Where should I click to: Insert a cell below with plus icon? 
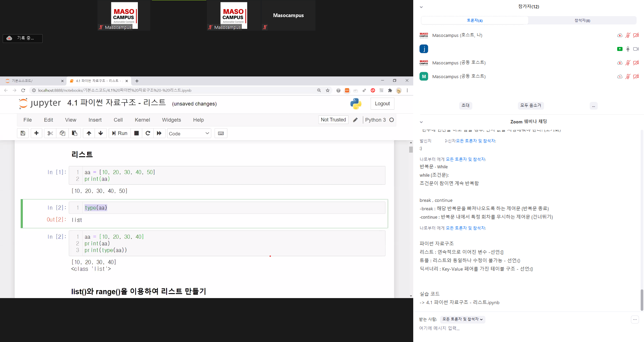coord(37,133)
